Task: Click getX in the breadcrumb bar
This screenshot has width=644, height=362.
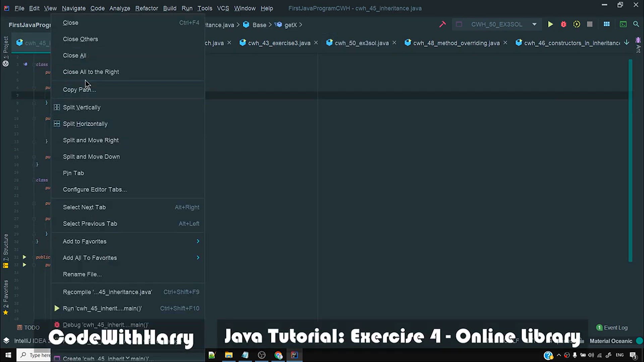Action: click(290, 25)
